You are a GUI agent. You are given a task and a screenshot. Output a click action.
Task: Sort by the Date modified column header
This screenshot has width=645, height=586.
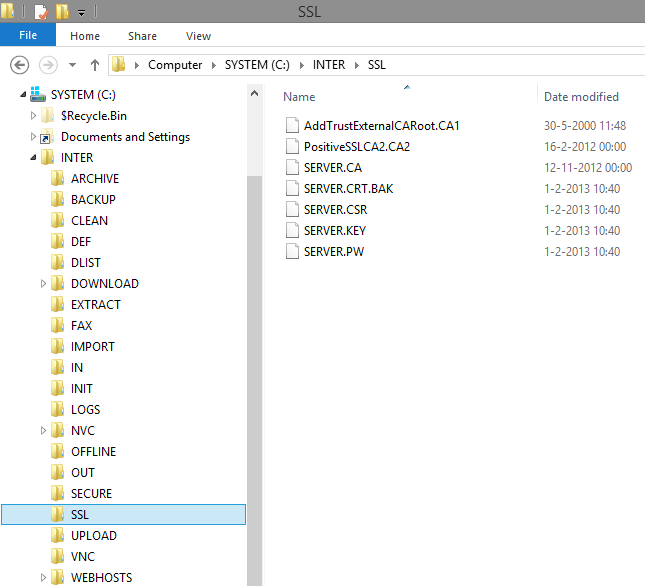[x=581, y=97]
